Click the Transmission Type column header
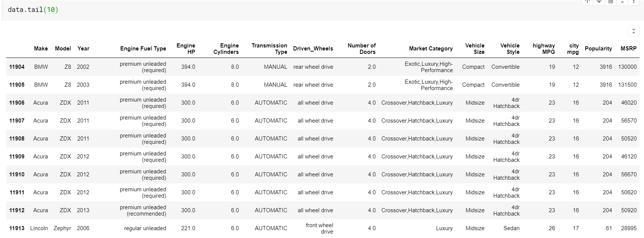 point(269,49)
